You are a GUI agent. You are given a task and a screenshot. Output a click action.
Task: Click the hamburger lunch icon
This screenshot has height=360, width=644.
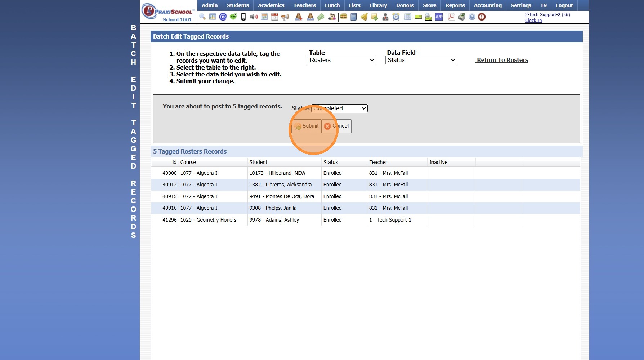(x=344, y=17)
